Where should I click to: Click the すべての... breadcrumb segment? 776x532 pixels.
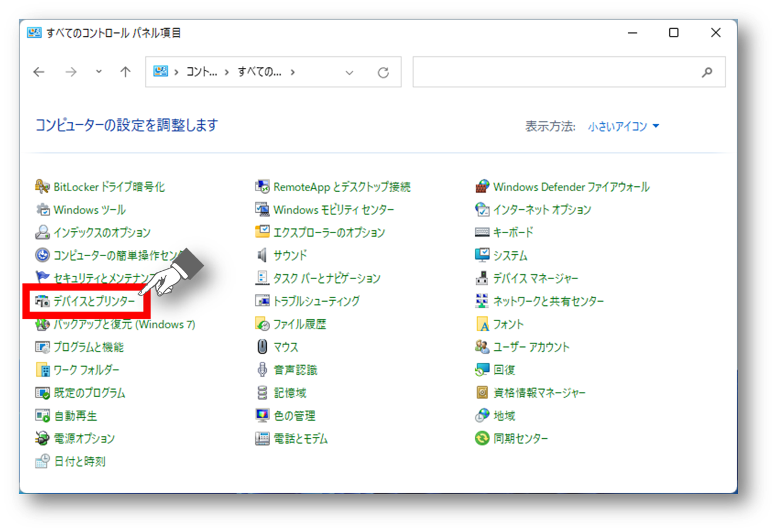(260, 72)
